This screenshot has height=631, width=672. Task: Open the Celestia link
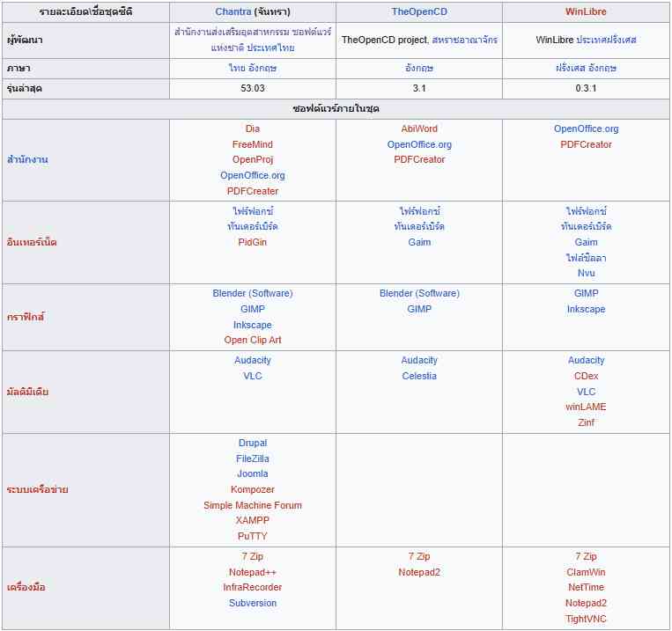[419, 376]
